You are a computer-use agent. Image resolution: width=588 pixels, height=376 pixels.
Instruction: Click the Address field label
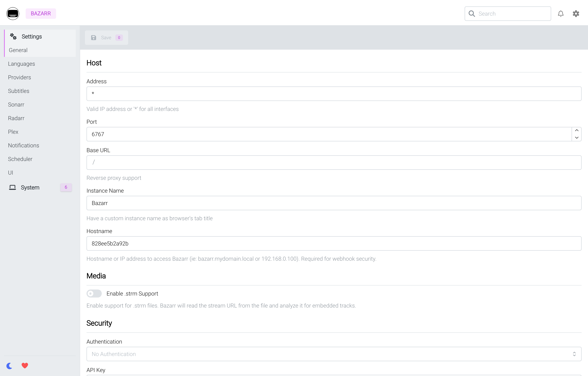tap(97, 81)
